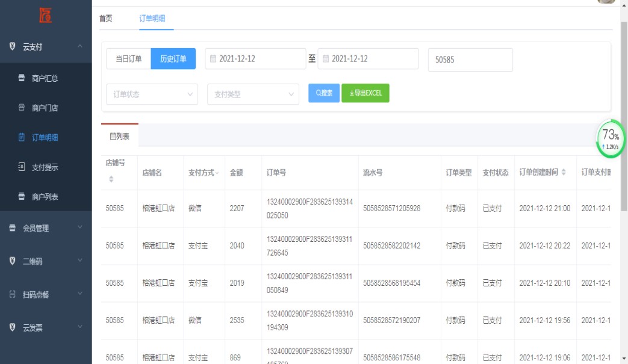Click the 73% circular progress indicator

pos(611,140)
